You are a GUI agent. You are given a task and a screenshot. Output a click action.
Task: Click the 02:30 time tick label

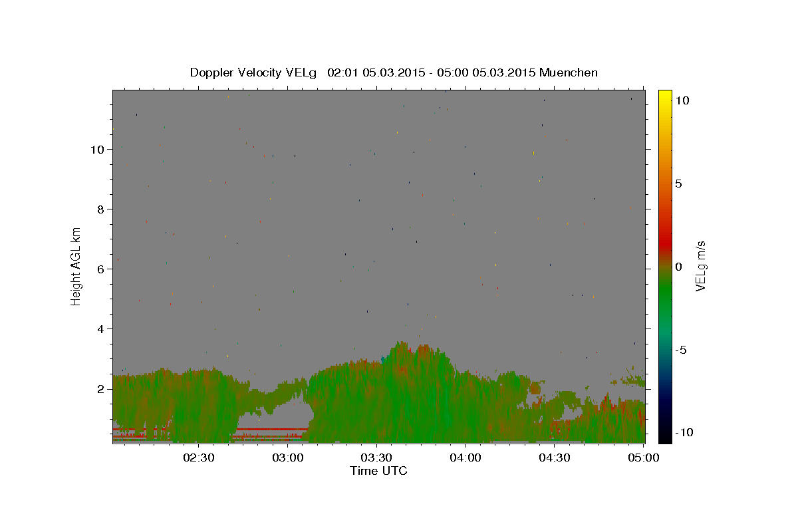click(x=199, y=458)
